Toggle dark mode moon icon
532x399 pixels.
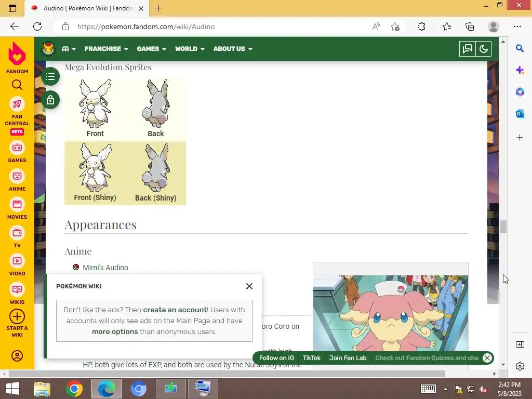(484, 49)
